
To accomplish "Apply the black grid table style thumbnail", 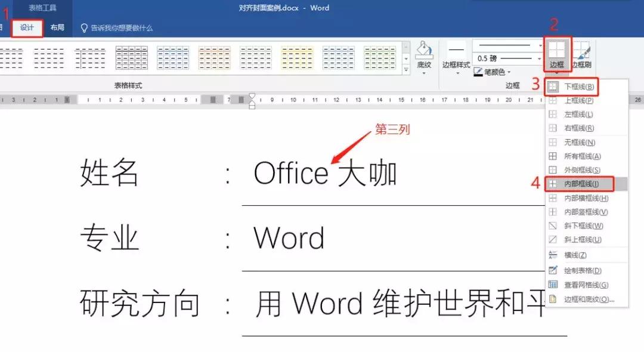I will click(x=131, y=57).
